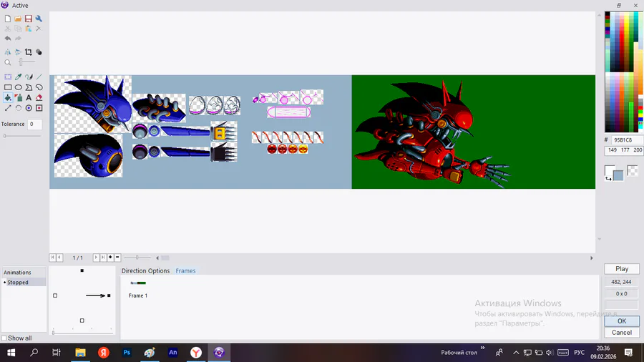This screenshot has height=362, width=644.
Task: Select the freehand Shape tool
Action: click(39, 87)
